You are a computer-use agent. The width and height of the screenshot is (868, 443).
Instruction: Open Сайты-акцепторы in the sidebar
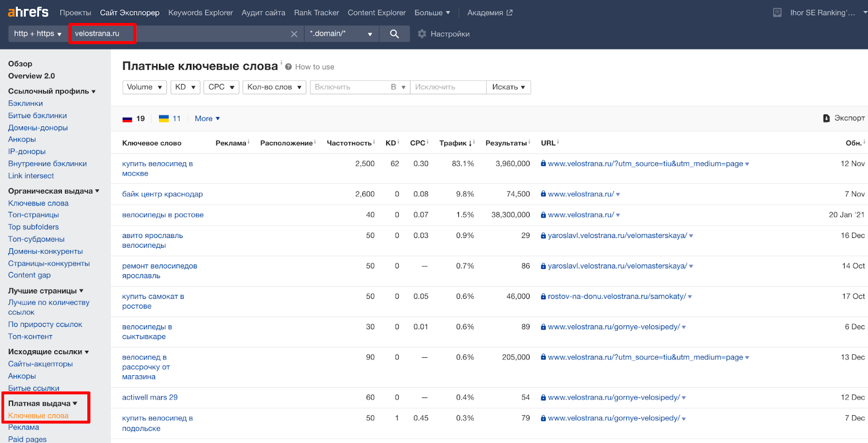click(40, 364)
